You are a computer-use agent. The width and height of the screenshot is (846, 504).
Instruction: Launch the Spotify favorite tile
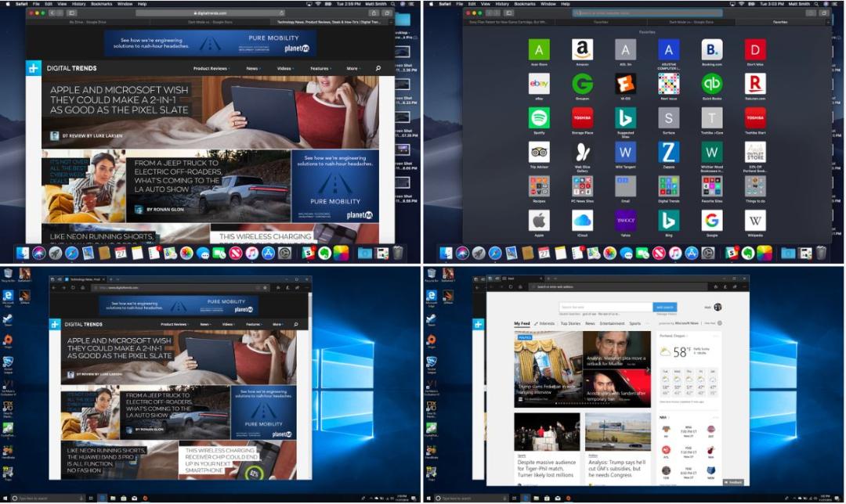[x=539, y=118]
